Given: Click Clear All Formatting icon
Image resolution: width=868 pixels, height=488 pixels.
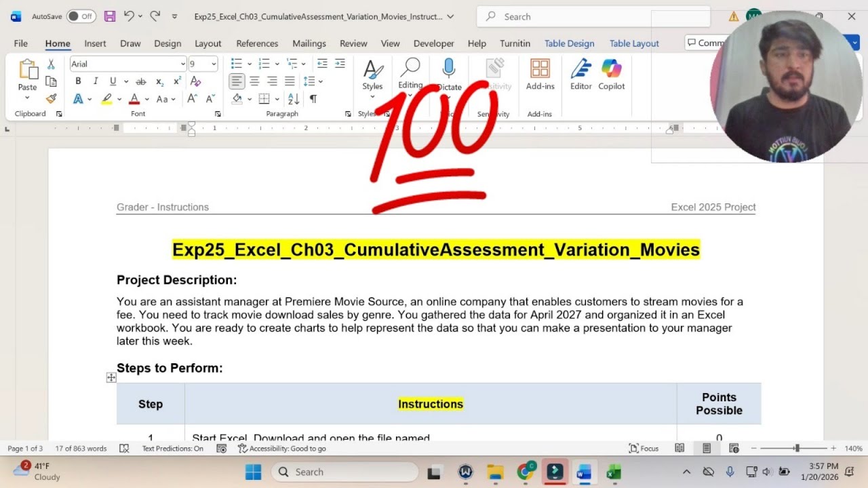Looking at the screenshot, I should click(x=196, y=81).
